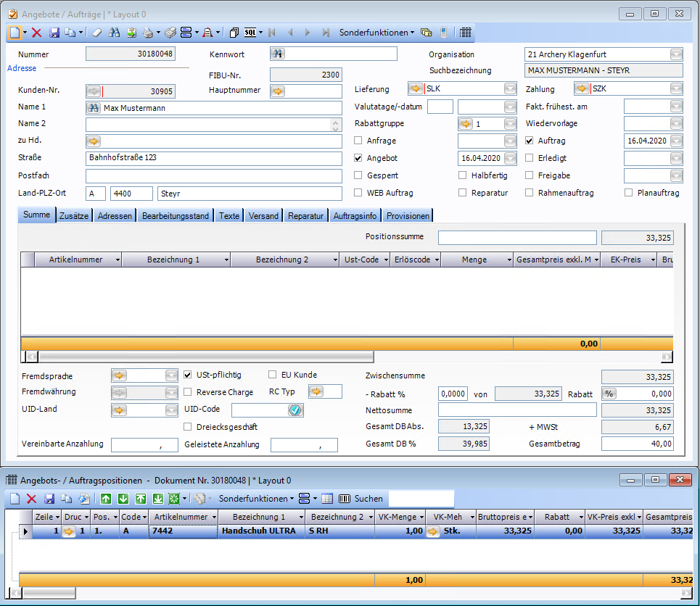Click the binoculars search icon in top toolbar

click(x=114, y=33)
